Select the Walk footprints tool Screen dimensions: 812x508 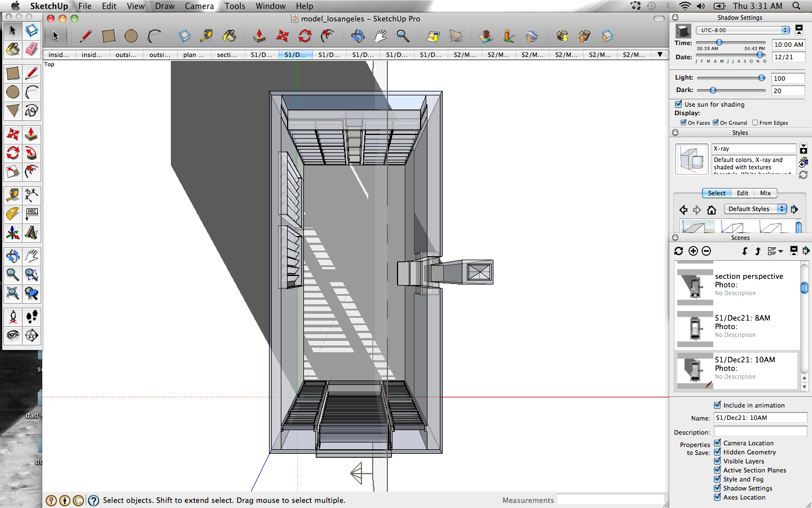tap(32, 317)
